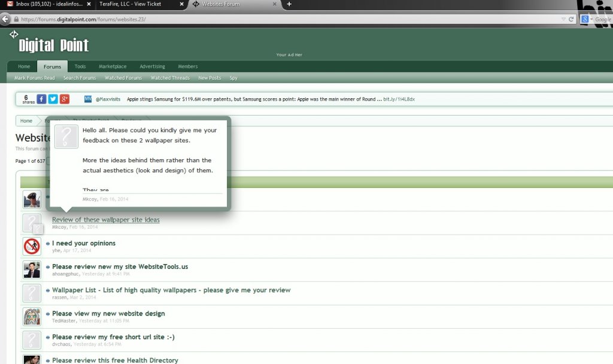Open thread Please review new my site WebsiteTools.us
613x364 pixels.
120,266
